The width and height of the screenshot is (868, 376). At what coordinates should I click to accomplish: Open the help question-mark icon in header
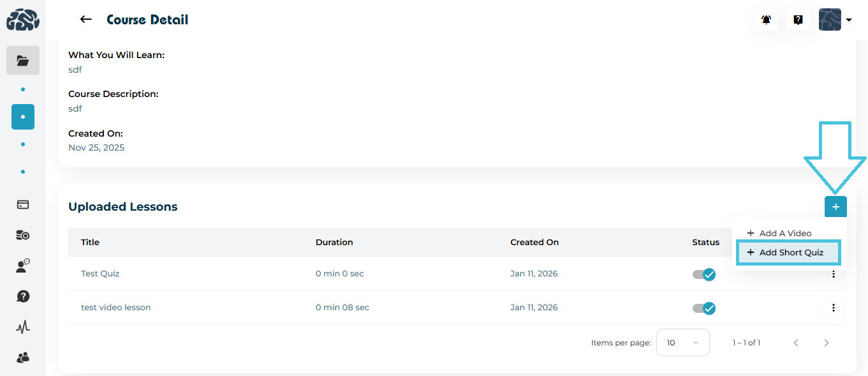click(x=798, y=20)
